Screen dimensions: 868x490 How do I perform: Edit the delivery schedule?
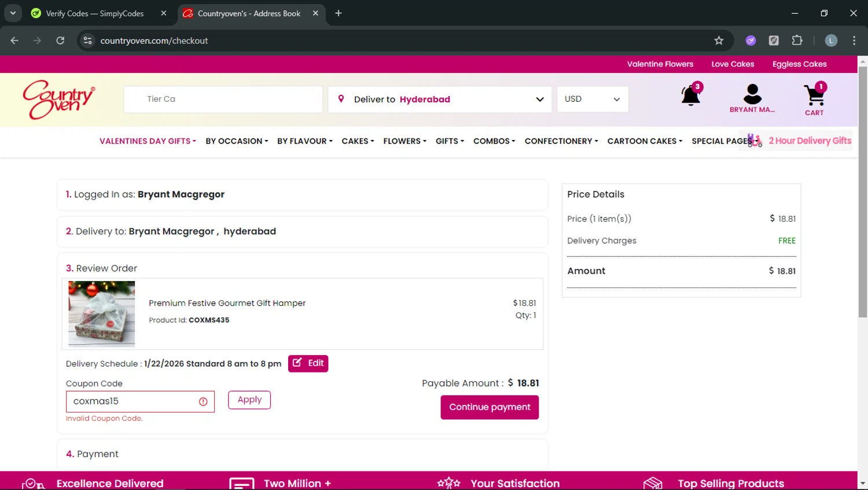308,363
